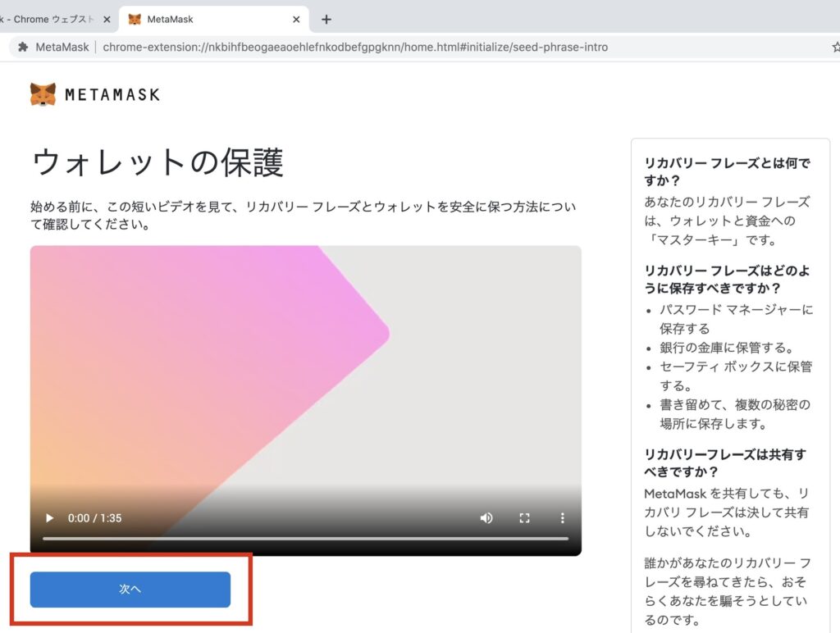Click the video time 0:00 / 1:35
Screen dimensions: 840x633
95,518
